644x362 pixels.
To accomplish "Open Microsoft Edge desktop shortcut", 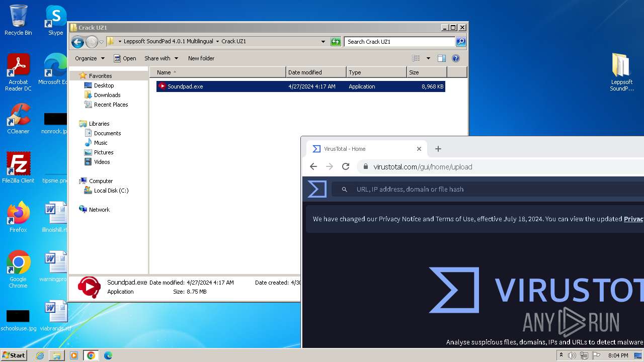I will click(55, 69).
